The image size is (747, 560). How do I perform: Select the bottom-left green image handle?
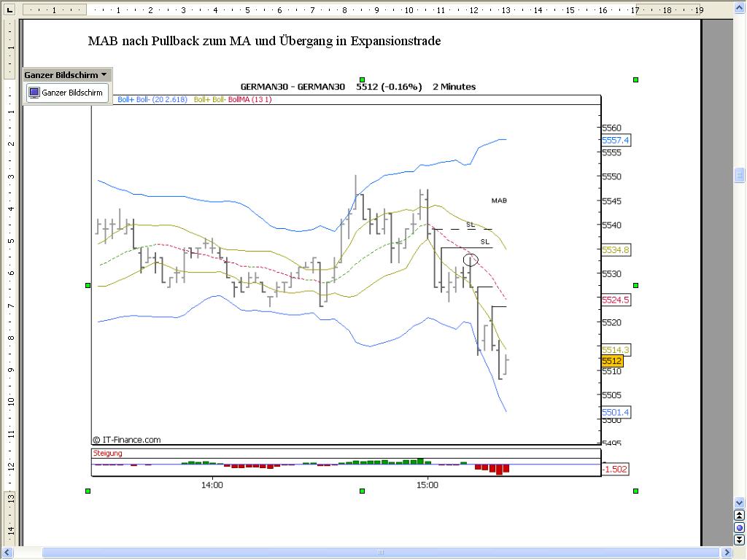pos(88,491)
